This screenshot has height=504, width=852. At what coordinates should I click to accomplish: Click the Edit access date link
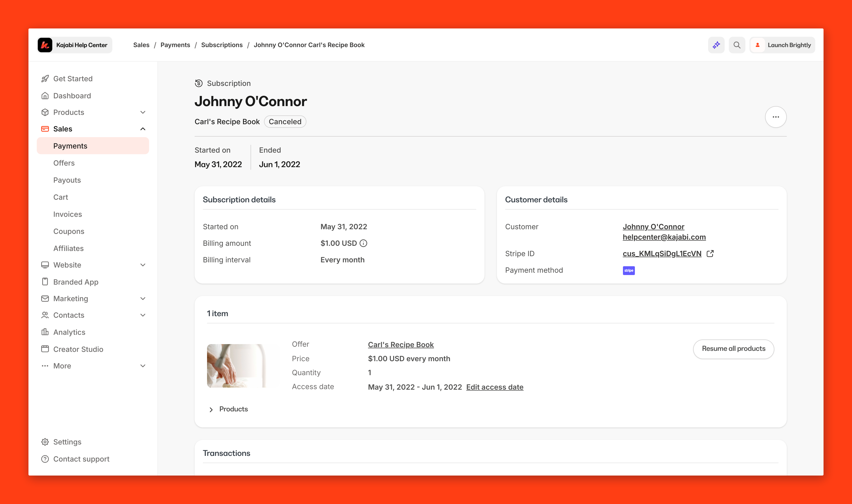(x=495, y=387)
